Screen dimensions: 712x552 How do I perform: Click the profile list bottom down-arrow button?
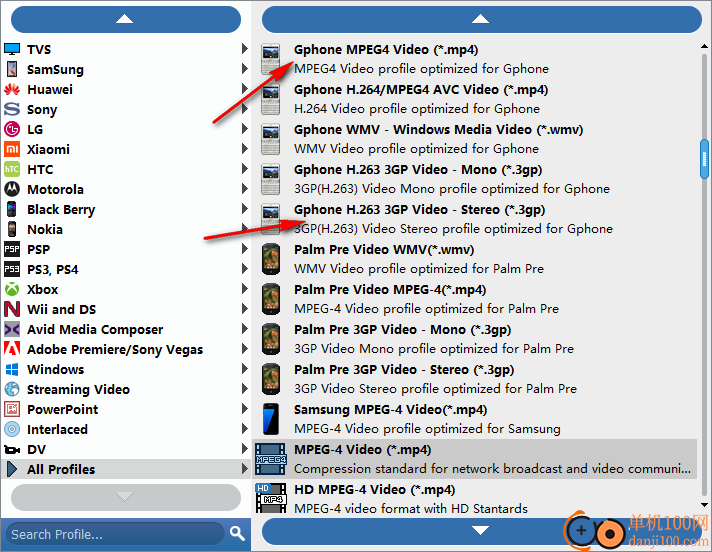pos(481,531)
